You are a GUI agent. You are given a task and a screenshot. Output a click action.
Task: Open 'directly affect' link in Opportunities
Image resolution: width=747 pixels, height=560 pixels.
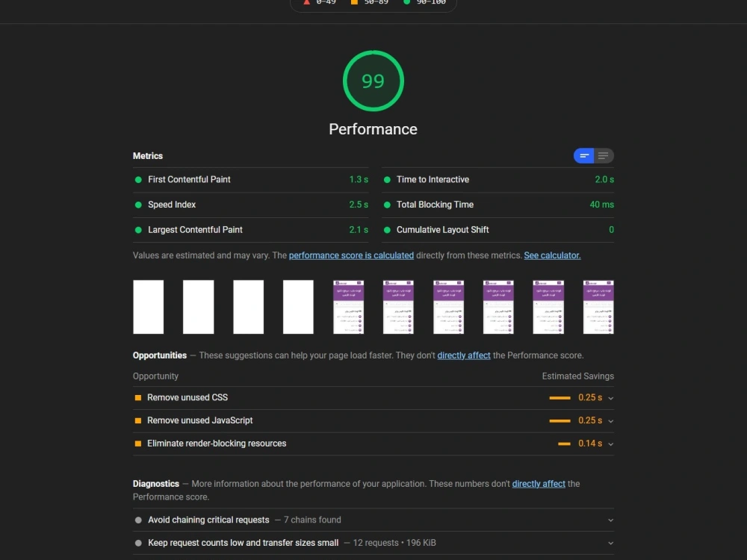pos(464,355)
